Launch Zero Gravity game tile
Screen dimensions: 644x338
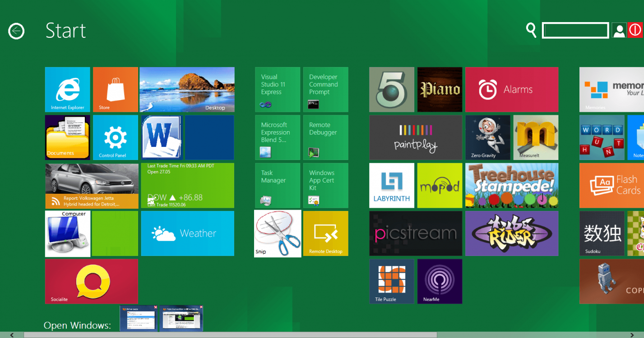(488, 137)
